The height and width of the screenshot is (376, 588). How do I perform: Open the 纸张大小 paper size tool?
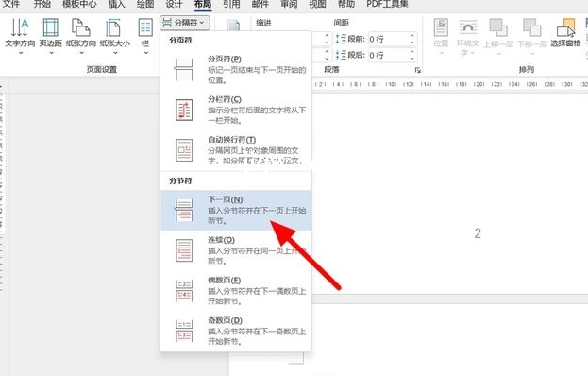click(x=115, y=37)
